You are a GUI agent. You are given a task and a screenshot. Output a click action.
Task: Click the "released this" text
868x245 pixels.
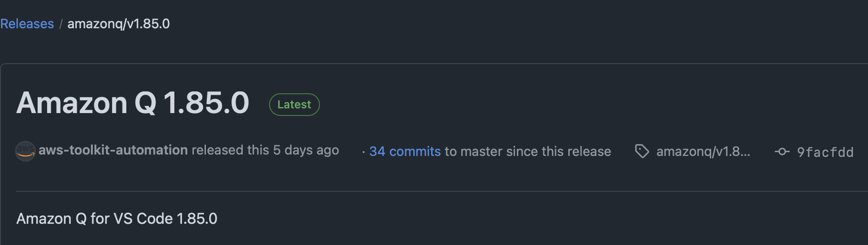(230, 150)
